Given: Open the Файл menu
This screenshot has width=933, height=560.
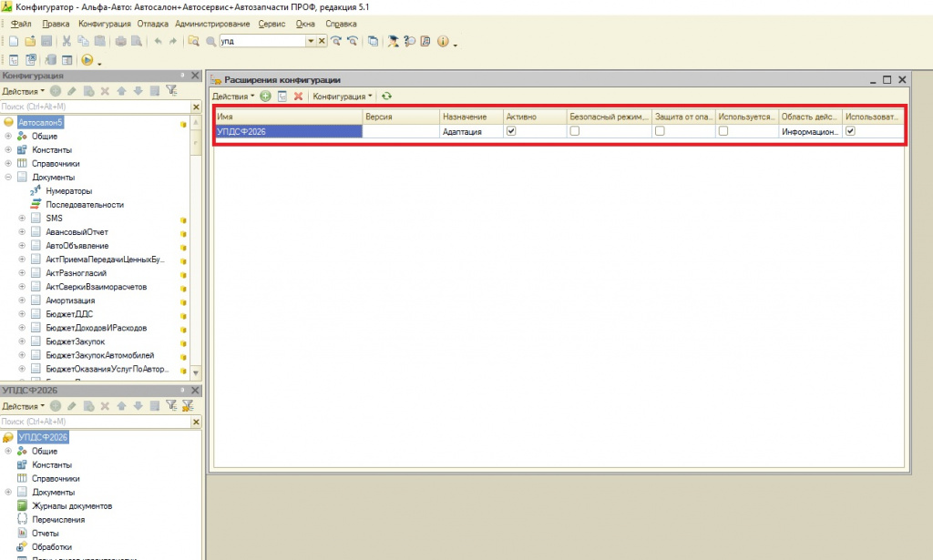Looking at the screenshot, I should 21,24.
